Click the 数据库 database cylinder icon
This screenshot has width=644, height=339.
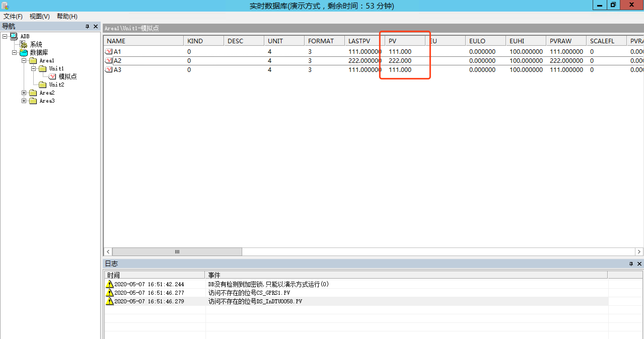[23, 53]
